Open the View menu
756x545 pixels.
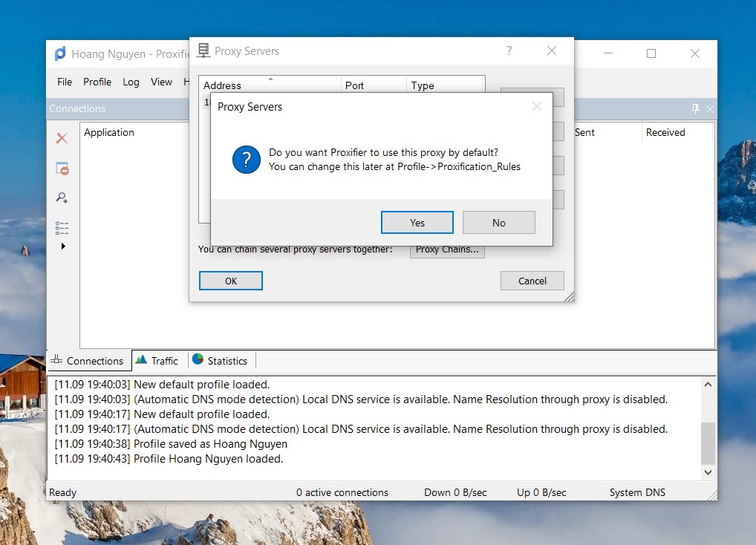point(161,82)
